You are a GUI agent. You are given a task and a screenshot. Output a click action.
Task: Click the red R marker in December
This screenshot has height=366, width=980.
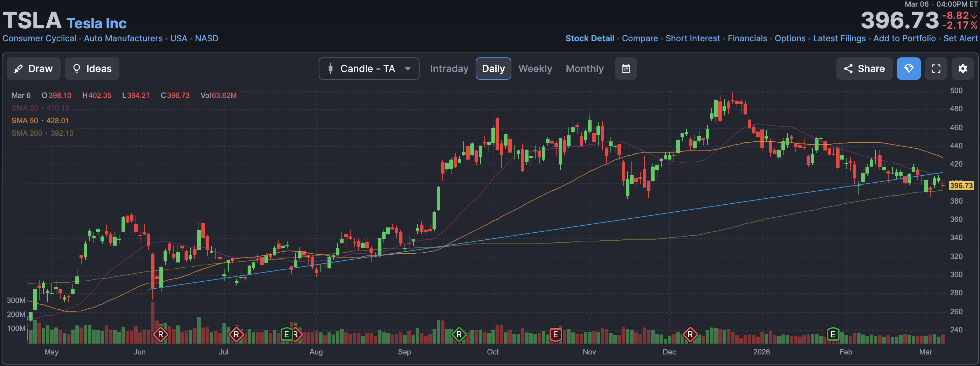pyautogui.click(x=690, y=335)
